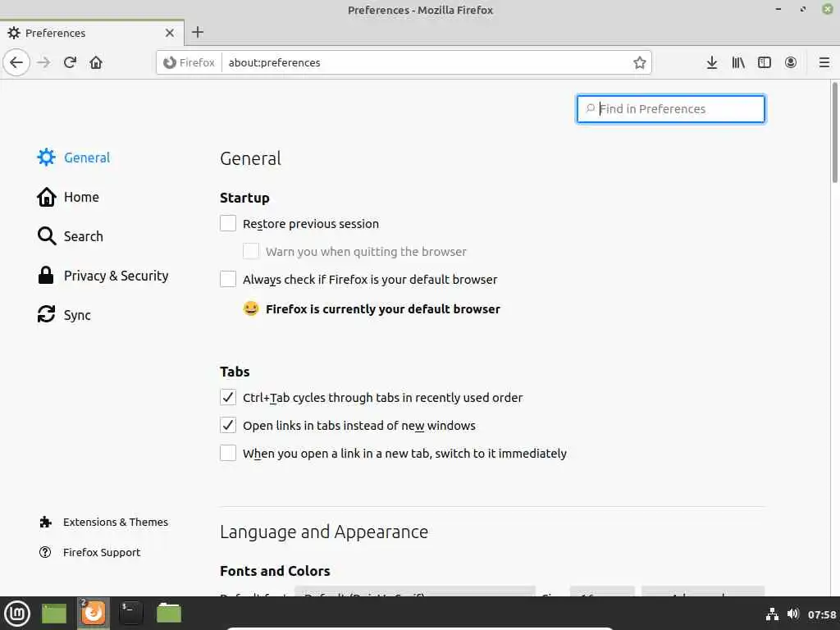This screenshot has width=840, height=630.
Task: Open the volume speaker tray icon
Action: click(793, 614)
